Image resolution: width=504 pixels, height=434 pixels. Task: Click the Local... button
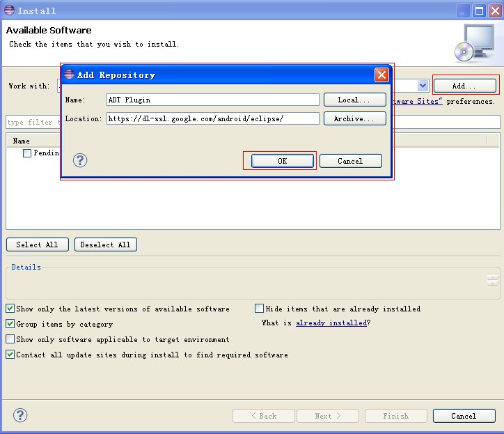point(354,100)
